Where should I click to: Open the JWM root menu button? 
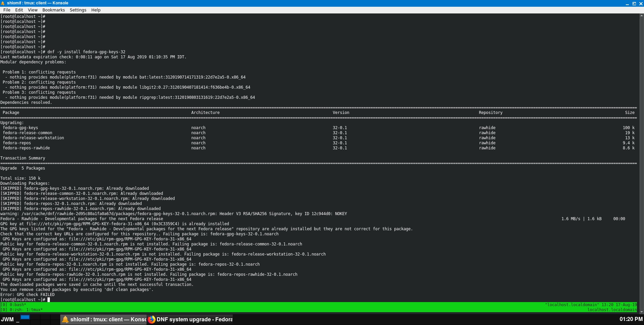click(7, 319)
